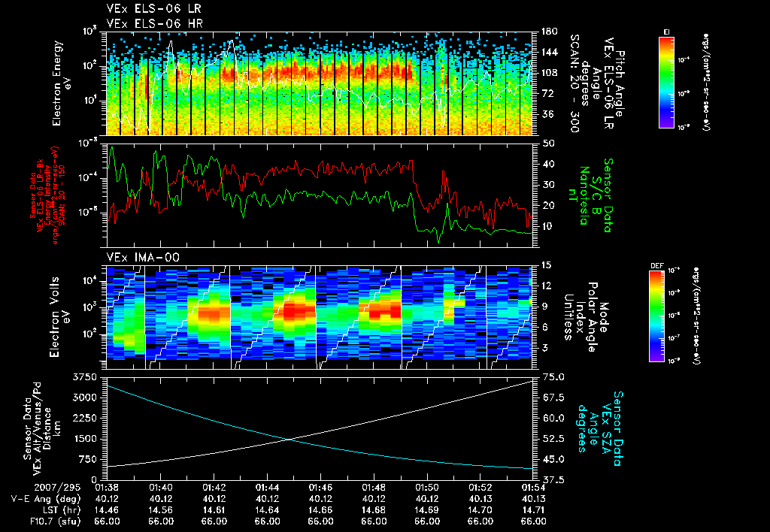Click the time tick label "01:54"

(533, 488)
